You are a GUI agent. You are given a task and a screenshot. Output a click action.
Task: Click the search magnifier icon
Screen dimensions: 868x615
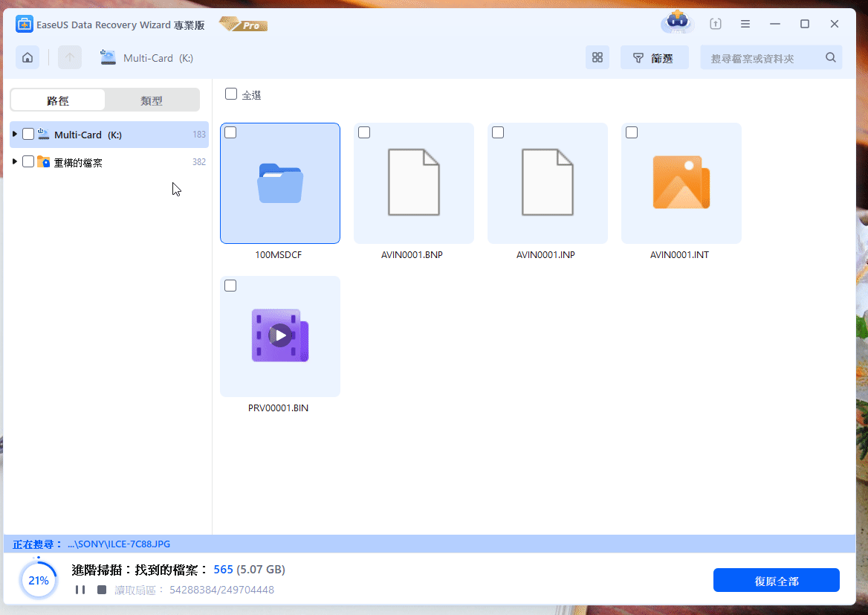tap(830, 57)
